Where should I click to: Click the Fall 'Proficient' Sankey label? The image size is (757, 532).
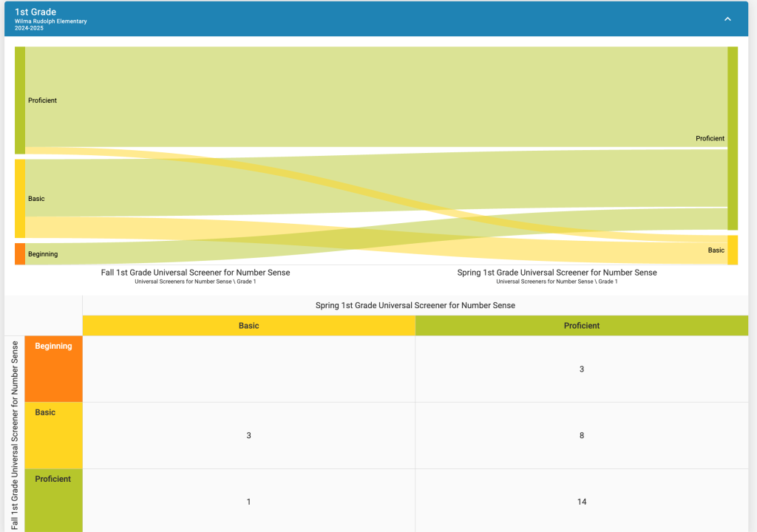click(x=42, y=100)
